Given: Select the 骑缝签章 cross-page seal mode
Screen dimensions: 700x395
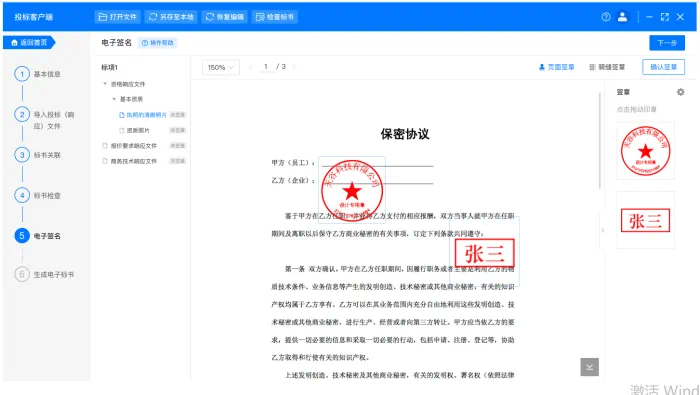Looking at the screenshot, I should point(607,67).
